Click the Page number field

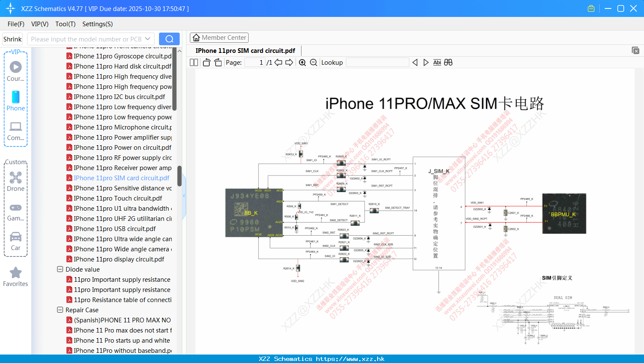[255, 63]
